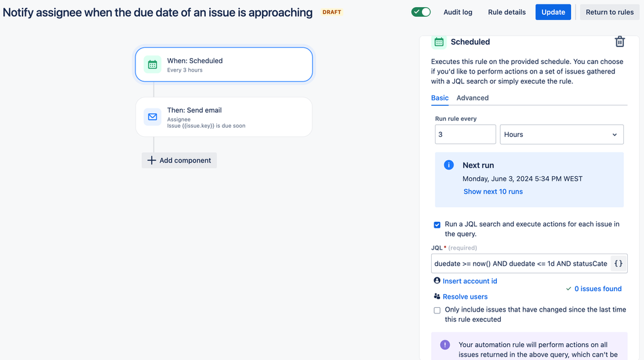This screenshot has height=360, width=644.
Task: Delete the Scheduled trigger with trash icon
Action: 619,41
